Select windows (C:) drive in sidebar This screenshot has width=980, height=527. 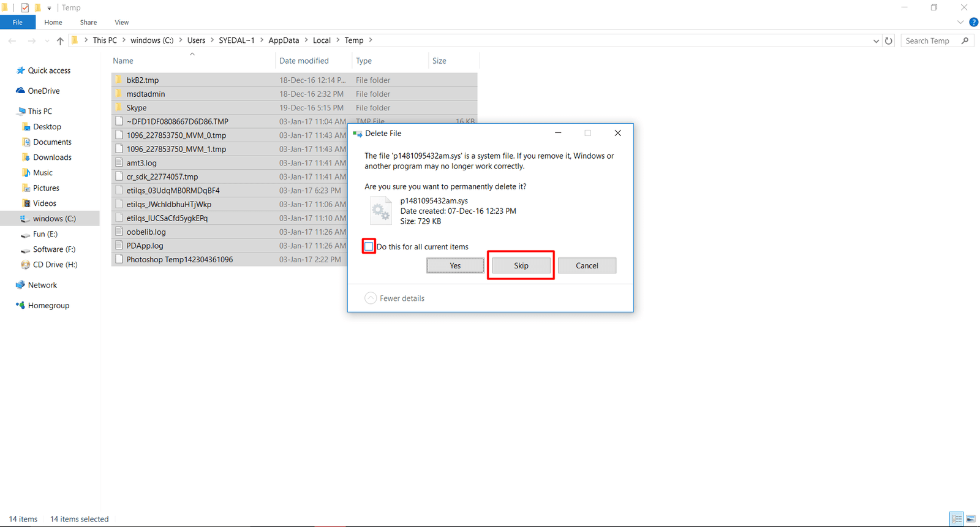50,219
